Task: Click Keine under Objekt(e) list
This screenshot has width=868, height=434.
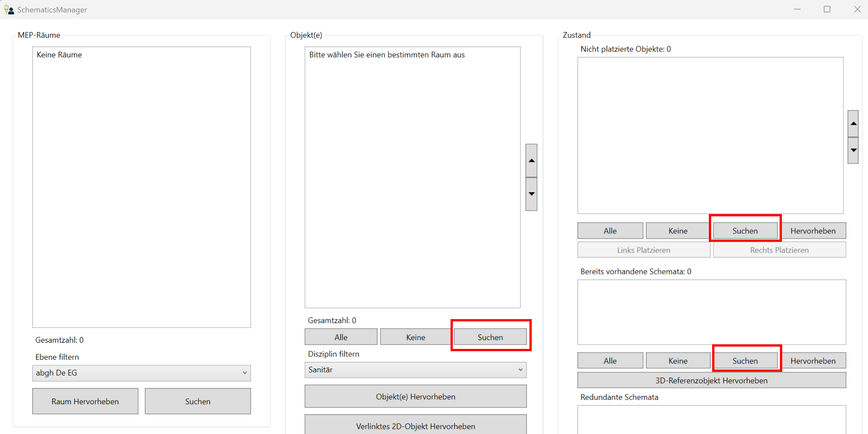Action: click(x=415, y=337)
